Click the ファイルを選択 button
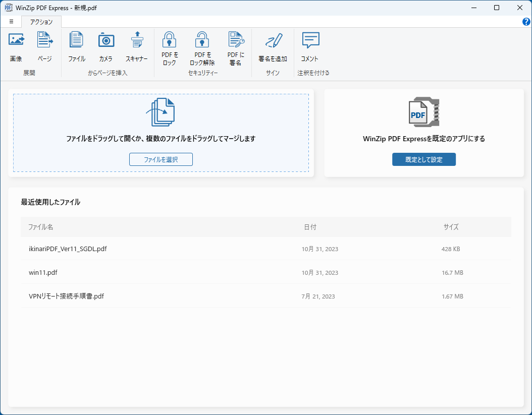Image resolution: width=532 pixels, height=415 pixels. pyautogui.click(x=161, y=159)
